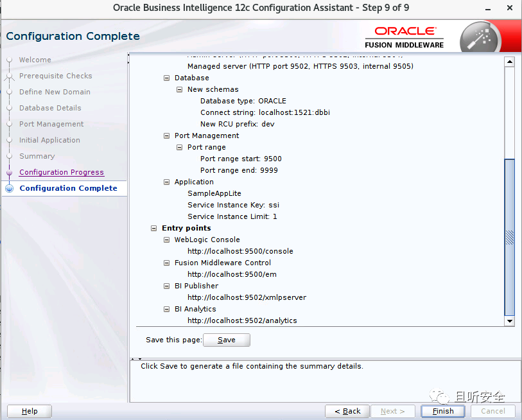Select the analytics URL line
The image size is (522, 420).
[x=242, y=320]
